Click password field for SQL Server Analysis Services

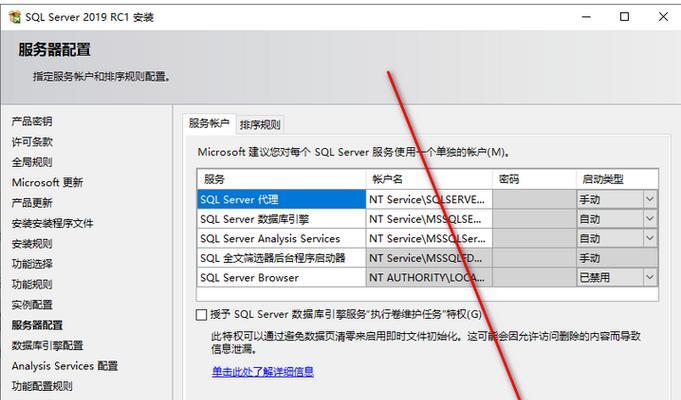point(534,238)
